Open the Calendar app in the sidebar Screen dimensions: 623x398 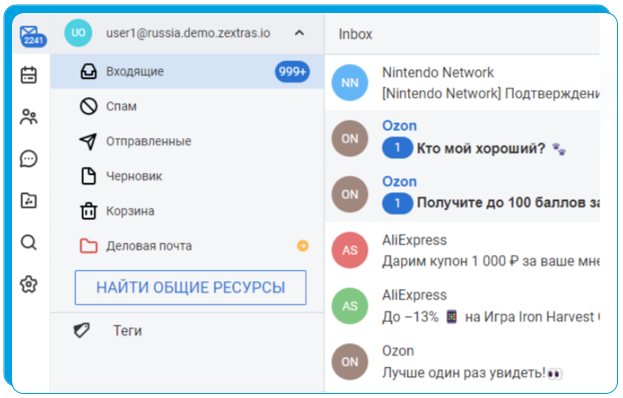point(29,75)
